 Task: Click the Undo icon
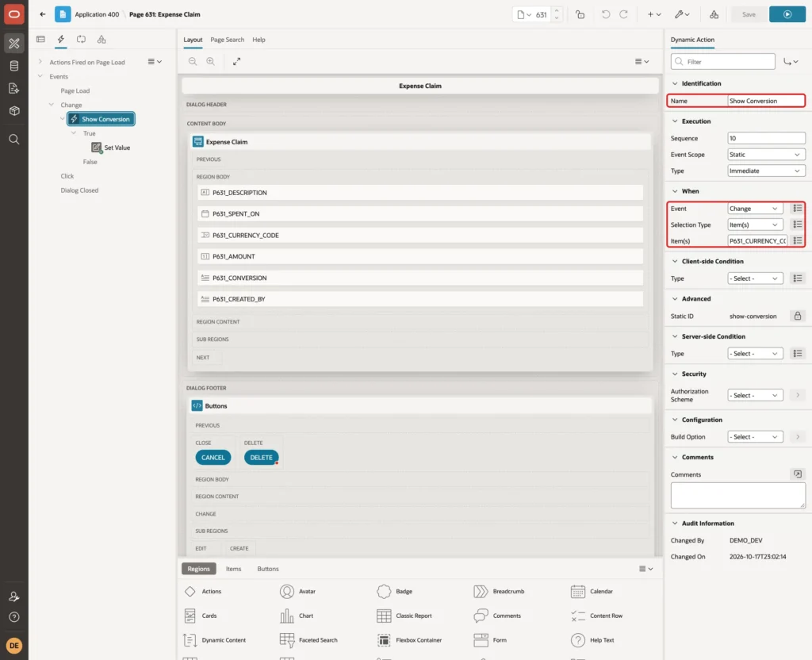(605, 14)
